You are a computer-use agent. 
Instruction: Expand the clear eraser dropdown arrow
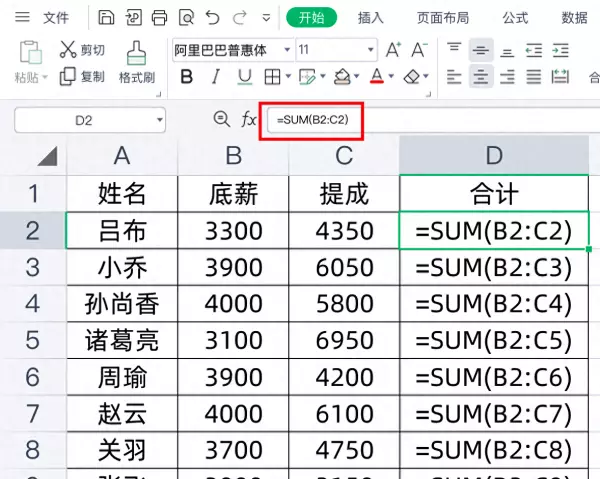click(426, 77)
